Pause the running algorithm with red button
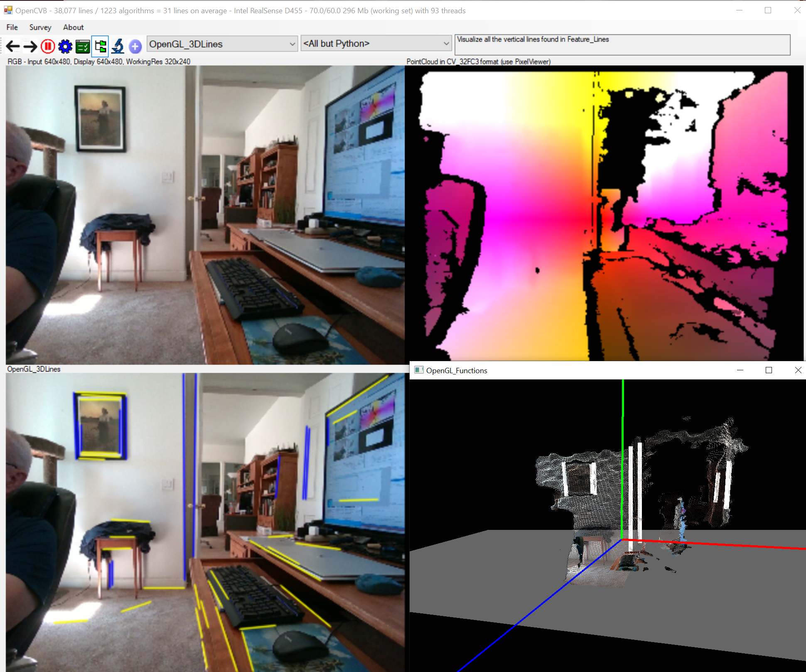 (x=48, y=46)
